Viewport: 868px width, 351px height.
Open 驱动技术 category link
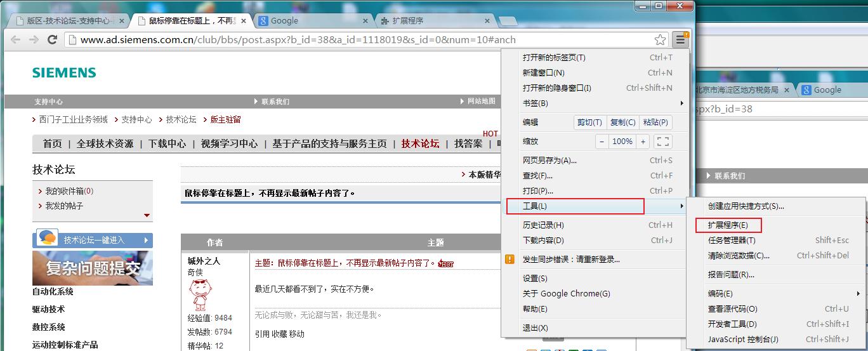(x=48, y=309)
